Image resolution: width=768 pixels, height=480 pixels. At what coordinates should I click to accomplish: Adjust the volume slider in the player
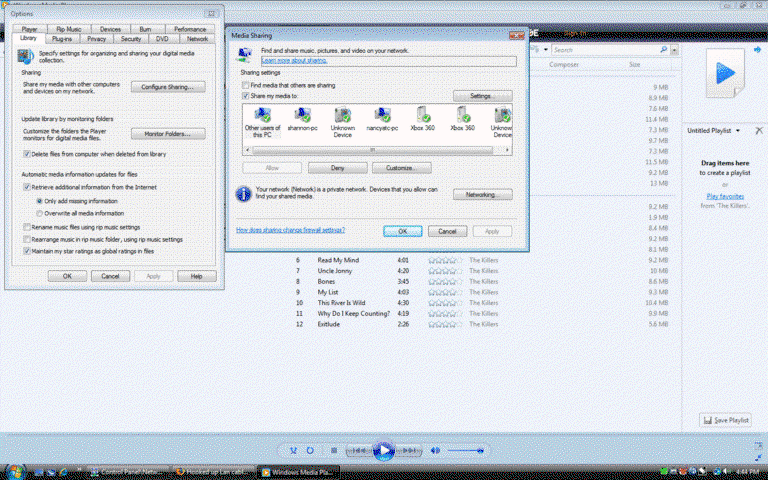click(x=466, y=451)
